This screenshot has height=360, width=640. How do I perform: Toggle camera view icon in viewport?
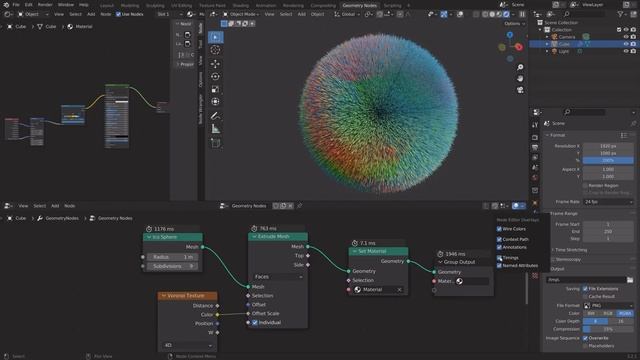[520, 90]
